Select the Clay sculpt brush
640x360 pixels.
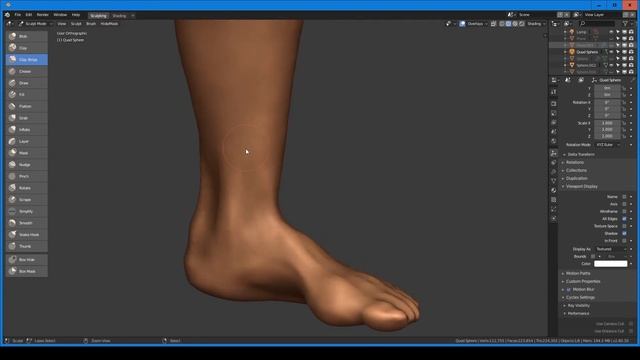pos(27,48)
